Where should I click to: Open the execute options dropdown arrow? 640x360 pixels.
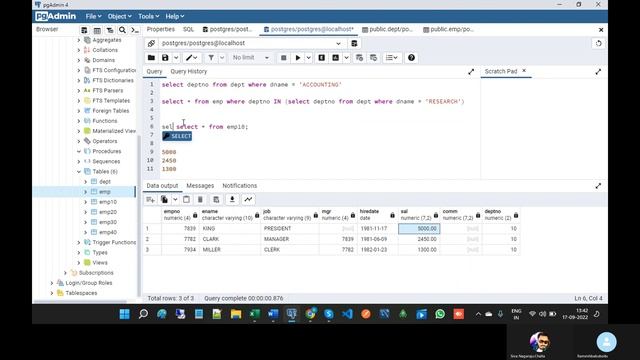click(309, 58)
